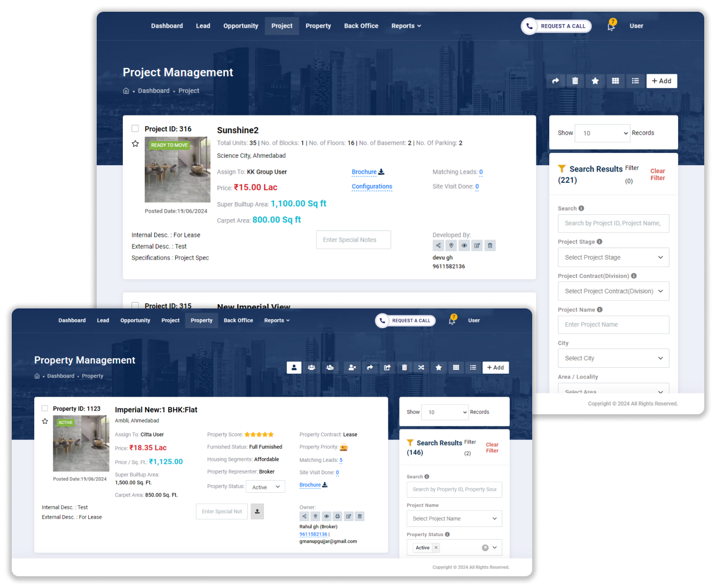Open the group users icon in Property toolbar
The width and height of the screenshot is (716, 588).
point(312,367)
